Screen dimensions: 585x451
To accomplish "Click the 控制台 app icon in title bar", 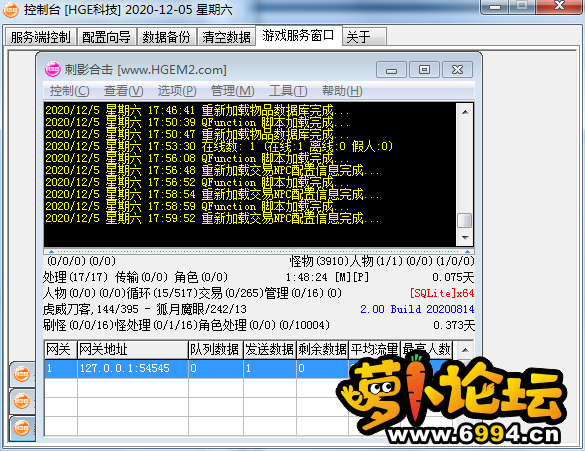I will point(10,10).
